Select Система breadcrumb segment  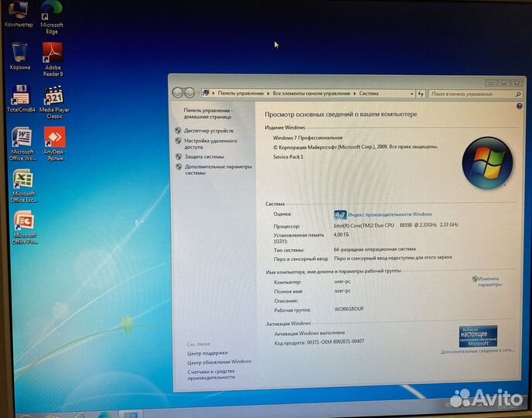369,94
